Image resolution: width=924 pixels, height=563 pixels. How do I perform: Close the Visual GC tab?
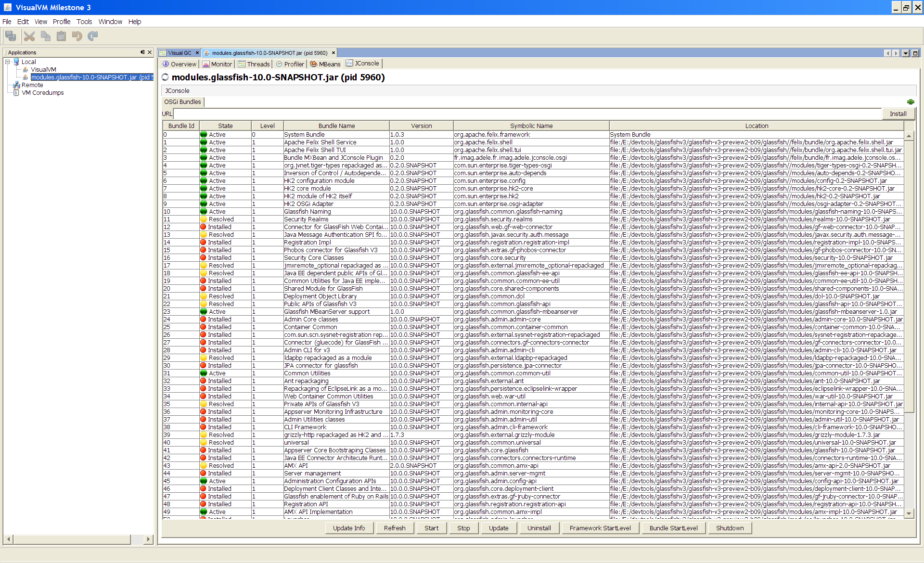[x=197, y=53]
